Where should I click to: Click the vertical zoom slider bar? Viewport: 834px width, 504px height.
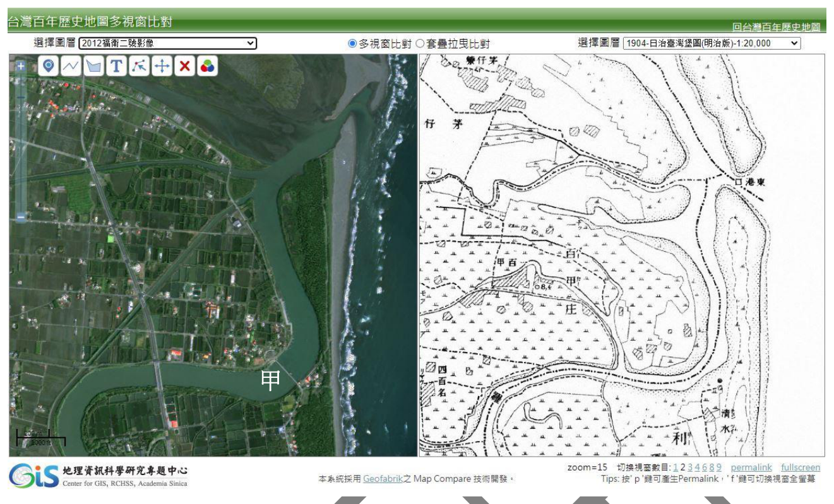click(21, 141)
